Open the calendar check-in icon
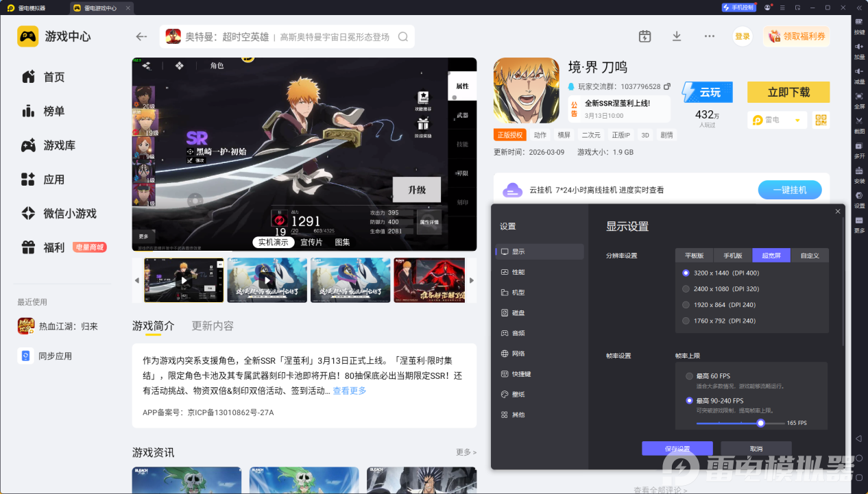This screenshot has height=494, width=868. 644,36
